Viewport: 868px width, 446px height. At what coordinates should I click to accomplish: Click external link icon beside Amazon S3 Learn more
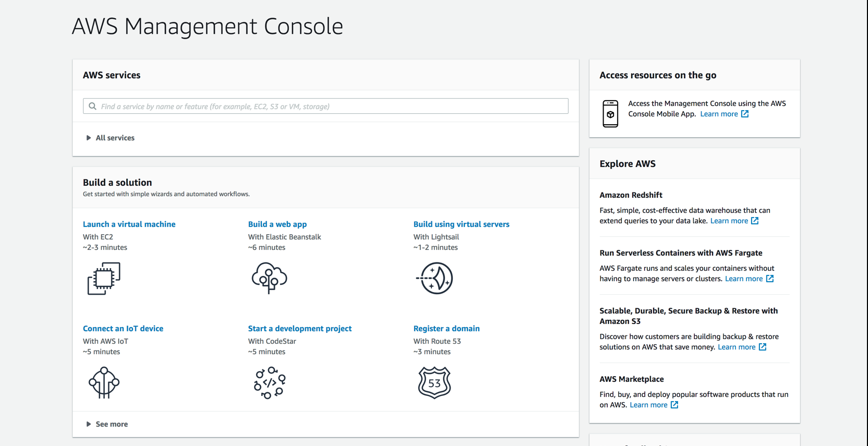[x=762, y=347]
